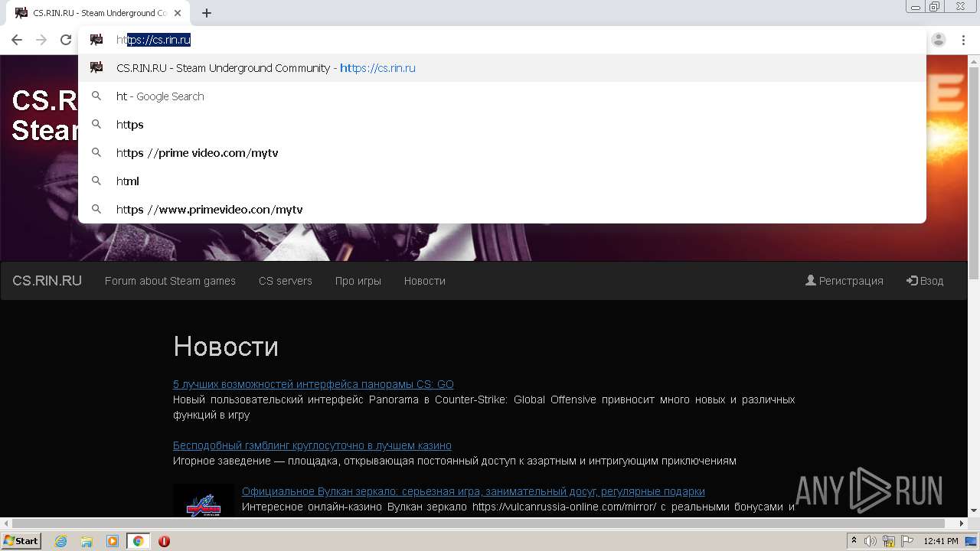This screenshot has width=980, height=551.
Task: Click the 'Регистрация' registration link
Action: coord(844,281)
